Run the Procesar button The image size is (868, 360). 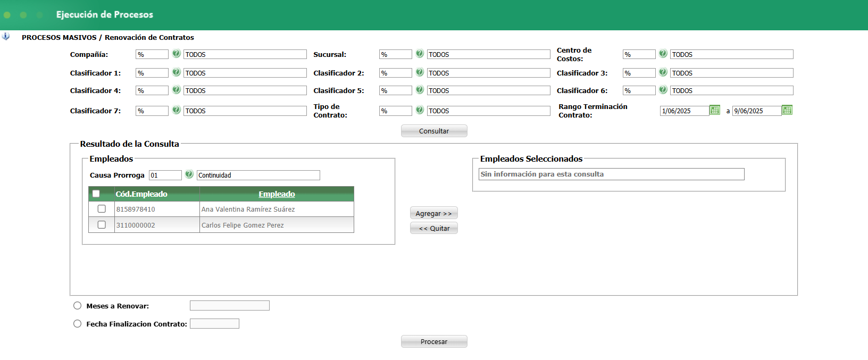(x=434, y=341)
